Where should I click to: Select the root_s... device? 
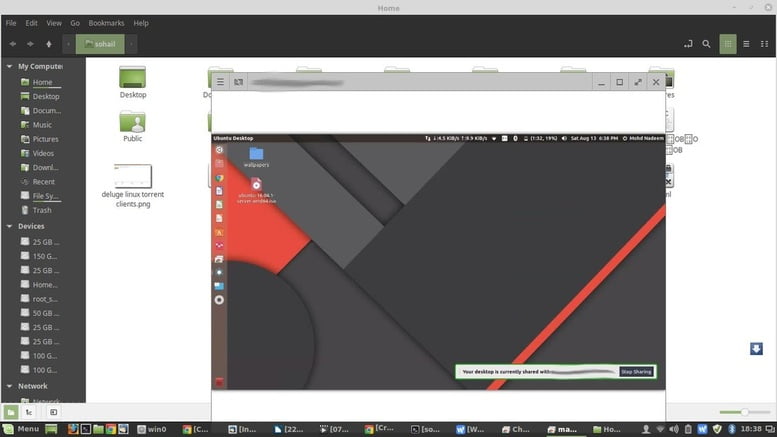click(43, 299)
